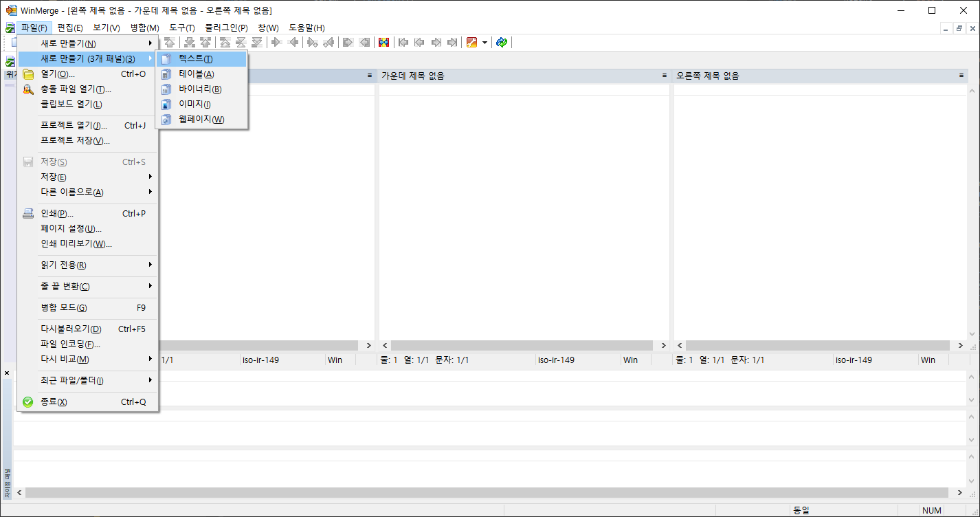Click the Next Conflict toolbar icon

click(x=189, y=43)
